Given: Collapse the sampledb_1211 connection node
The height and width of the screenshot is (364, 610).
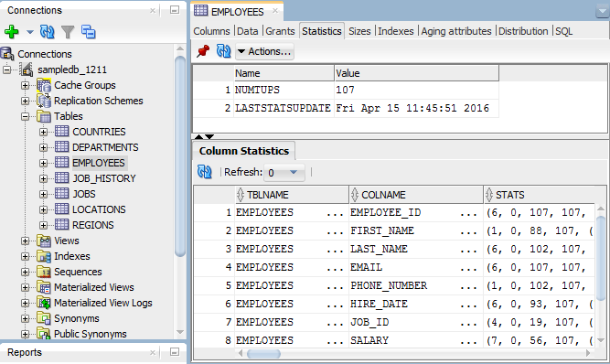Looking at the screenshot, I should pyautogui.click(x=6, y=70).
